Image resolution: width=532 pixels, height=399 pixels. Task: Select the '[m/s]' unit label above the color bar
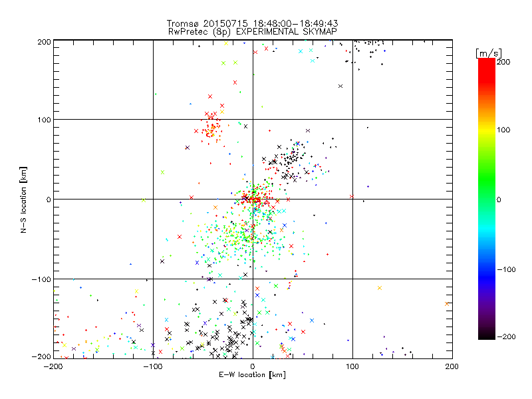489,53
